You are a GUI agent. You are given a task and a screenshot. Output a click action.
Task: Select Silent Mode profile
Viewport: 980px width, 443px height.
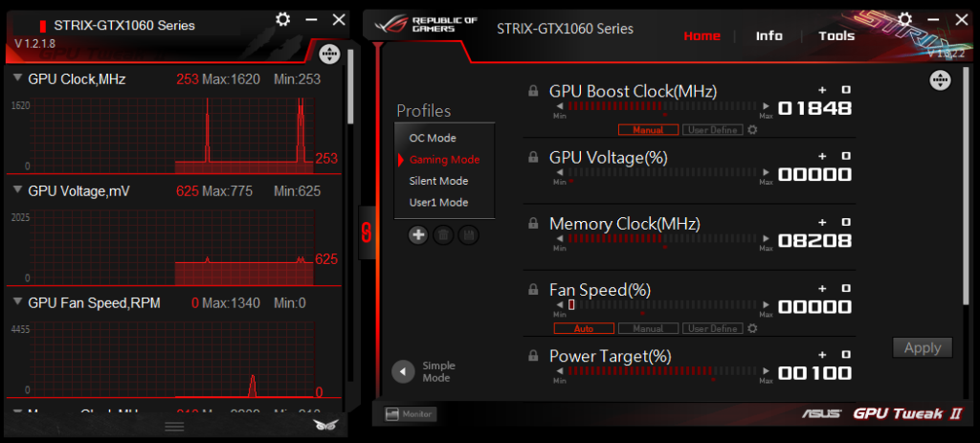[x=438, y=181]
